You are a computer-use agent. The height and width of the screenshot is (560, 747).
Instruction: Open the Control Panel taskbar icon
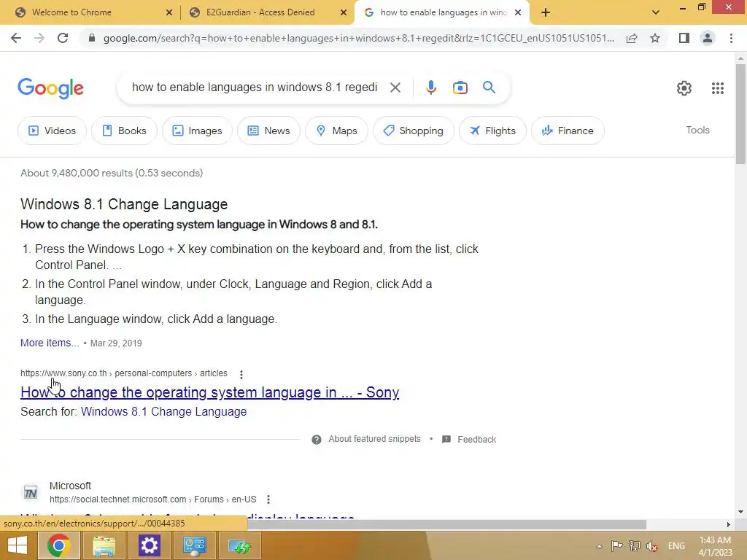click(x=194, y=545)
